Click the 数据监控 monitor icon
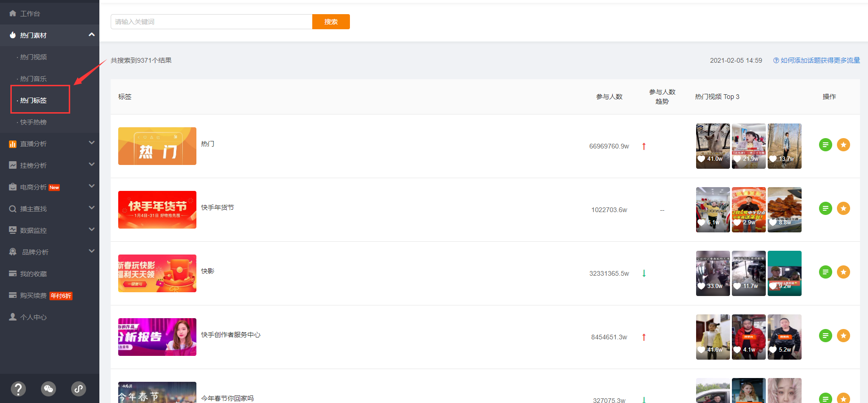 click(x=13, y=230)
